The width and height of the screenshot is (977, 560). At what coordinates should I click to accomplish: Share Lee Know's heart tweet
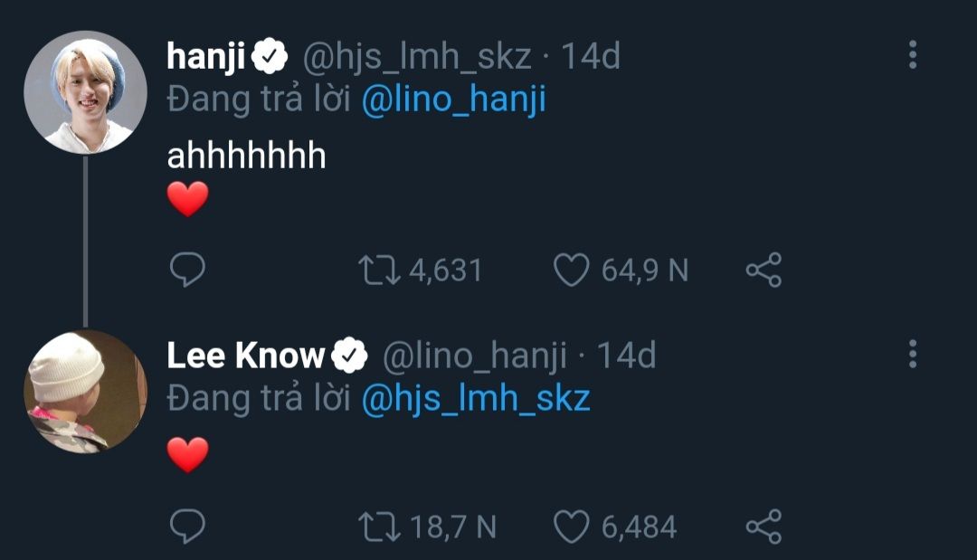pos(763,527)
